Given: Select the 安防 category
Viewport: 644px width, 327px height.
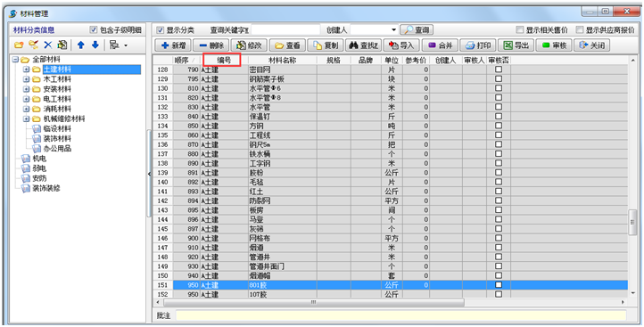Looking at the screenshot, I should (x=39, y=178).
